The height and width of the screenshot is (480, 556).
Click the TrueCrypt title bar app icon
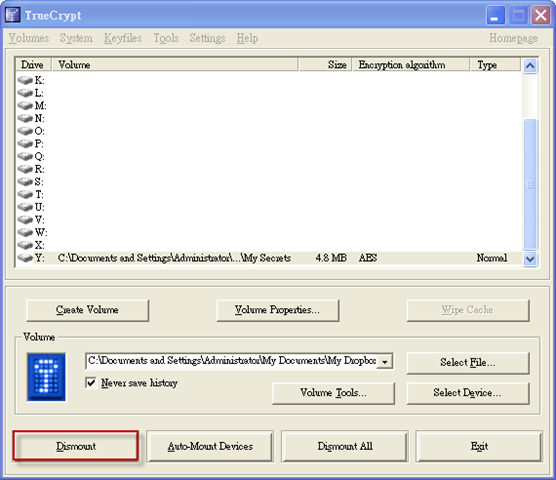click(12, 15)
